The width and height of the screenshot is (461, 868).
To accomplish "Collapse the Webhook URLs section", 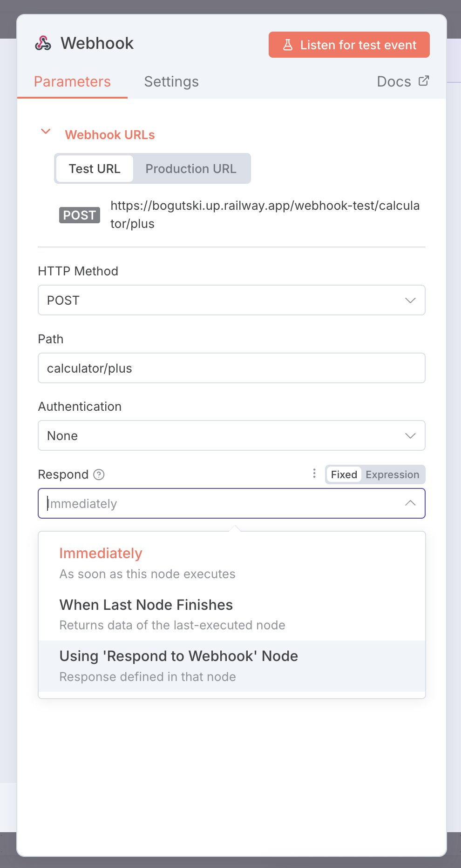I will (46, 132).
